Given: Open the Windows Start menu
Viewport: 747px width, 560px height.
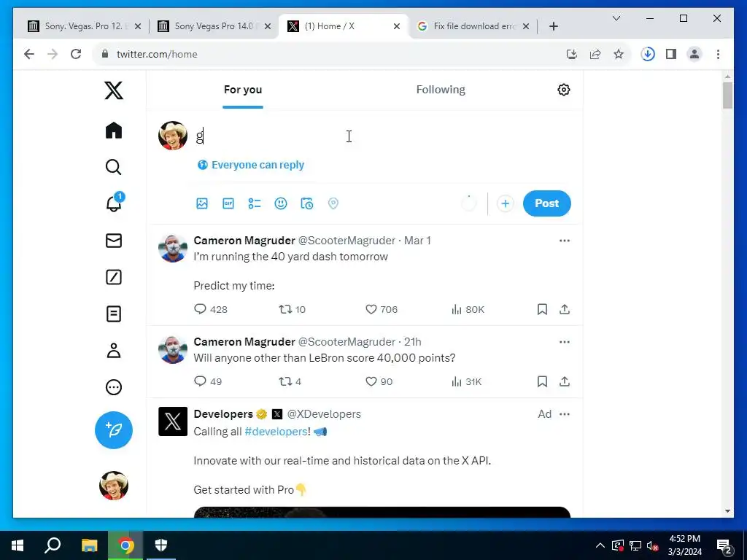Looking at the screenshot, I should coord(18,545).
